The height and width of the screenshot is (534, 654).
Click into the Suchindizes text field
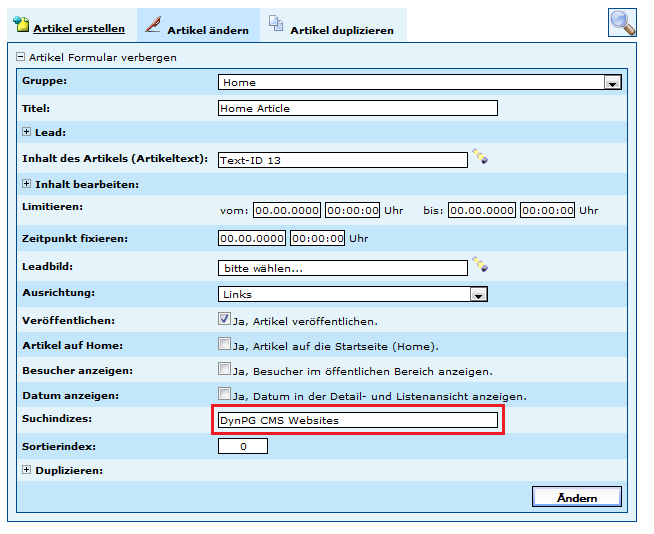point(357,420)
